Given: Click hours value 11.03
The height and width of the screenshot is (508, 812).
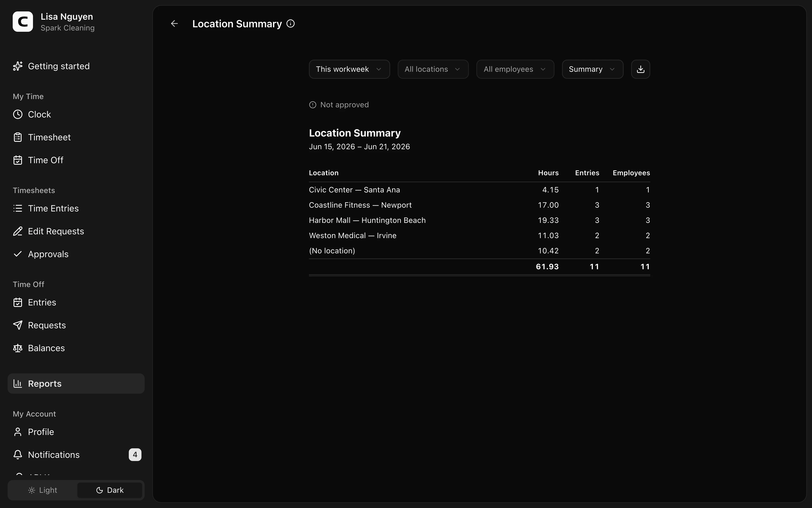Looking at the screenshot, I should pos(548,236).
